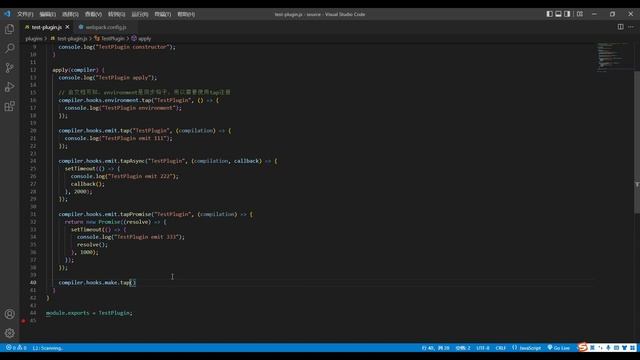Image resolution: width=640 pixels, height=360 pixels.
Task: Change indentation via spaces: 2 status
Action: pos(463,348)
